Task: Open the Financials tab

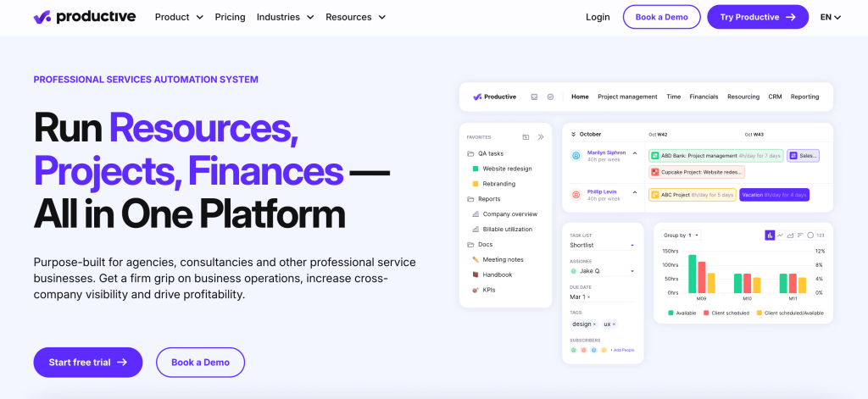Action: tap(704, 97)
